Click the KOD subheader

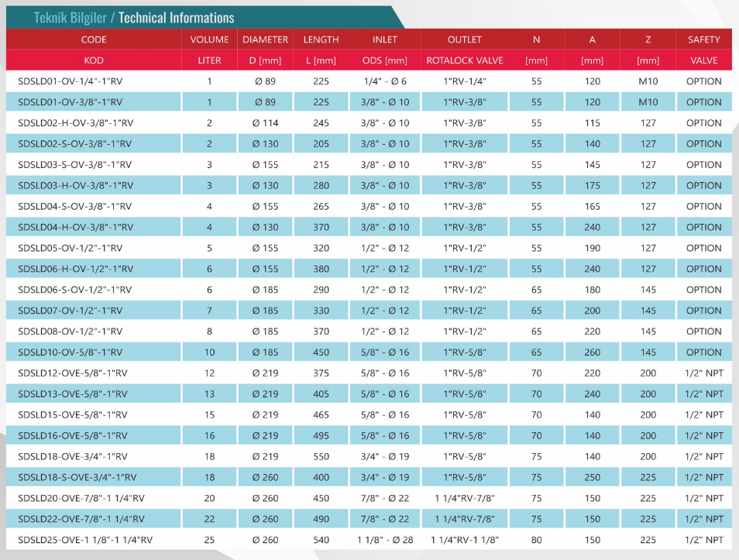point(94,60)
